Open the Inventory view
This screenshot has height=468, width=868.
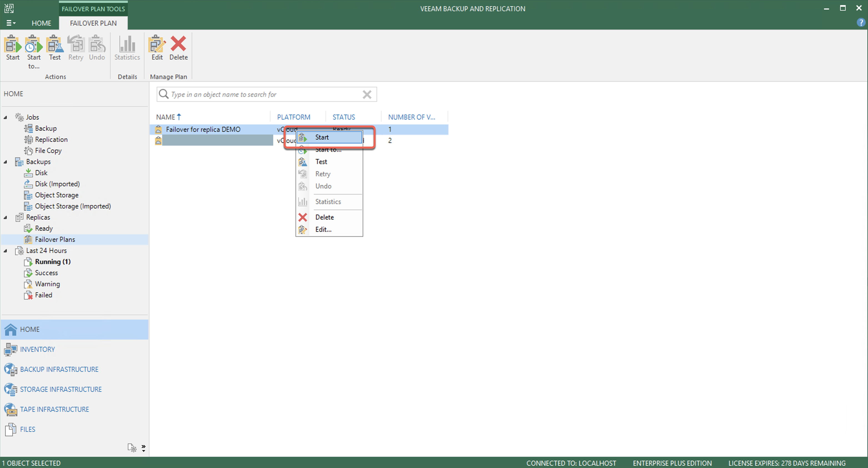click(37, 349)
